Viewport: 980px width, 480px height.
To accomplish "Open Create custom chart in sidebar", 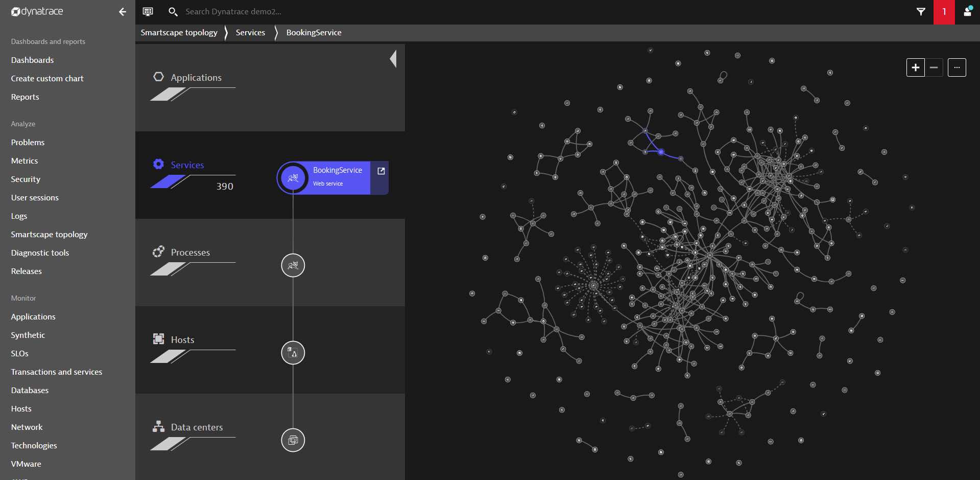I will [x=47, y=79].
